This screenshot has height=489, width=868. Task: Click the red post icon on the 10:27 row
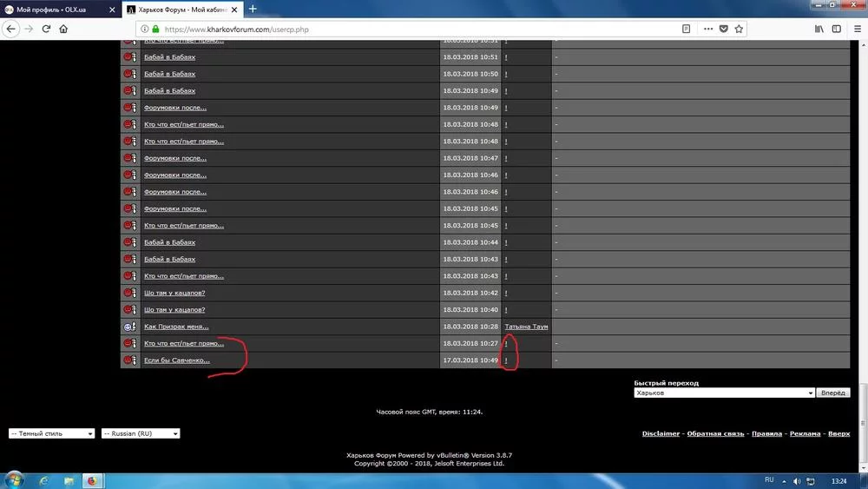point(130,343)
